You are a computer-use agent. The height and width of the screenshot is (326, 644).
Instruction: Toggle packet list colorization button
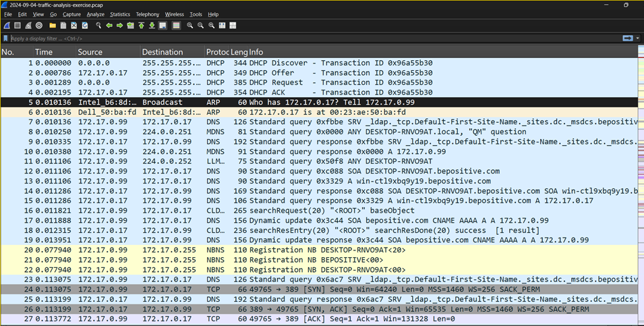[x=176, y=26]
